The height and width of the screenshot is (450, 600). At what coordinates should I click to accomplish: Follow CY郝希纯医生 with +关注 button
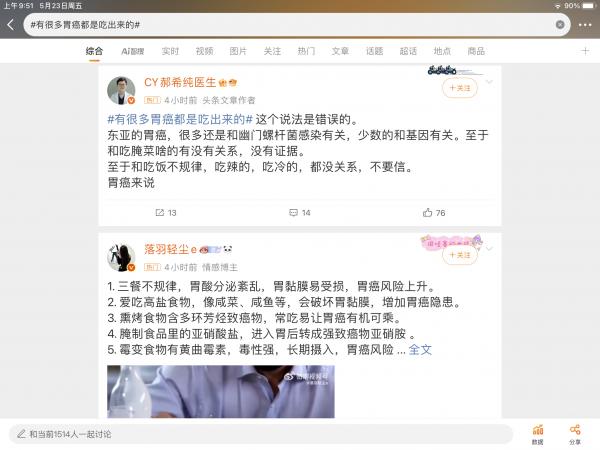[x=460, y=88]
